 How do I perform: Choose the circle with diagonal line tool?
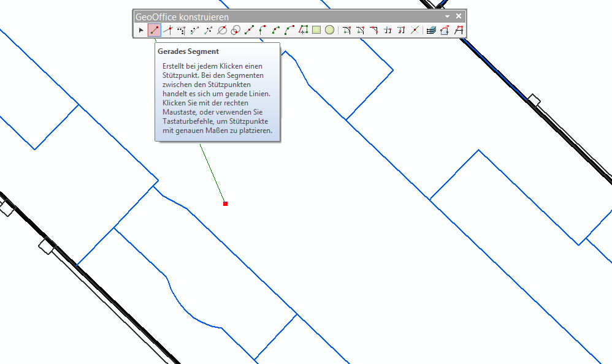222,29
